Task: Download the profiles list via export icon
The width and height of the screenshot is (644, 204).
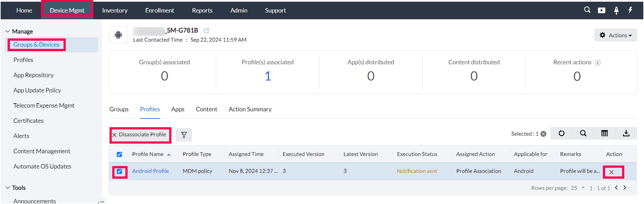Action: point(626,133)
